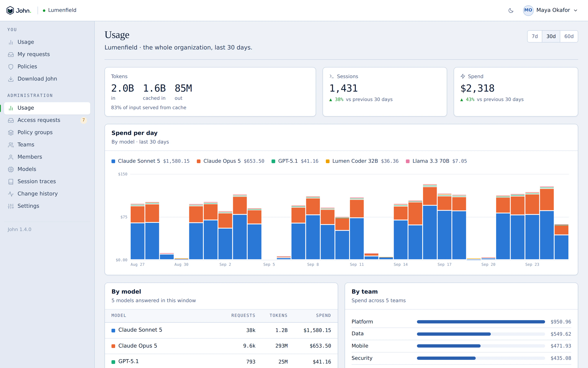588x368 pixels.
Task: Click the Platform team spend bar
Action: pyautogui.click(x=481, y=322)
